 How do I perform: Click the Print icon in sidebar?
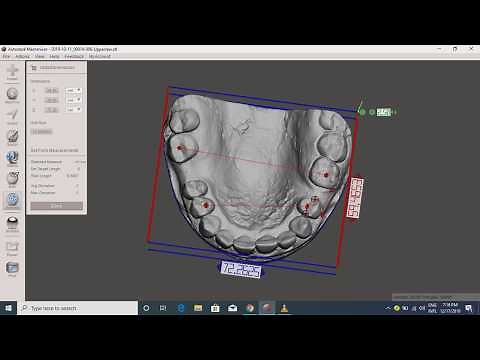tap(12, 269)
